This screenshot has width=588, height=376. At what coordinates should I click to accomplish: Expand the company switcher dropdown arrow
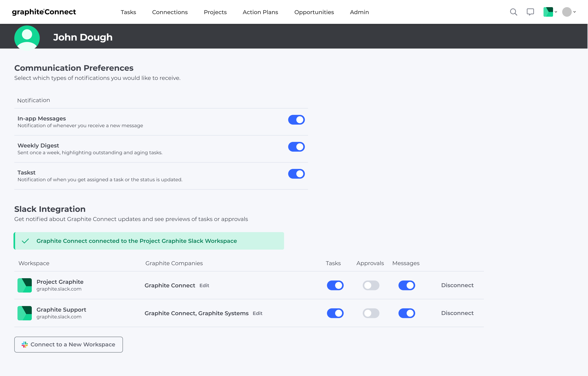(x=556, y=12)
